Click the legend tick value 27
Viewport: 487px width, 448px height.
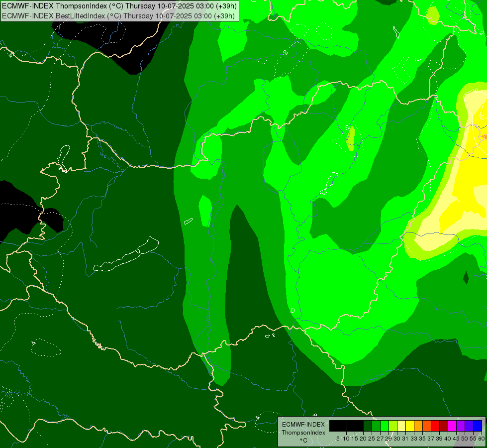pos(380,439)
